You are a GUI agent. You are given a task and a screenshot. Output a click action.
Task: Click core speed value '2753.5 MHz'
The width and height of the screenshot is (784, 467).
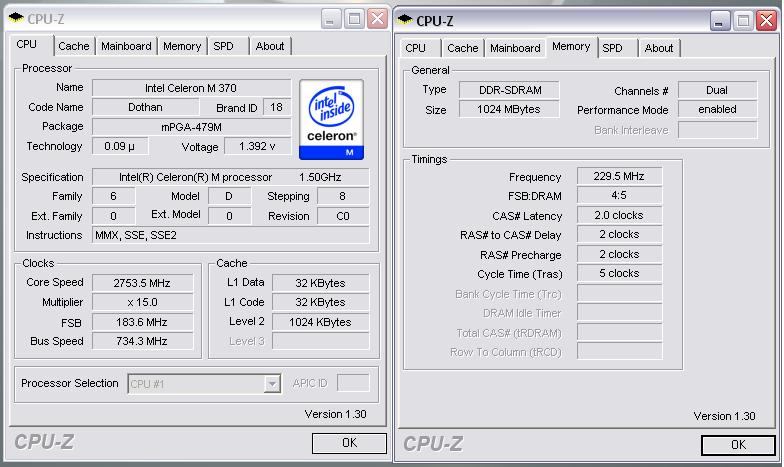click(x=142, y=283)
